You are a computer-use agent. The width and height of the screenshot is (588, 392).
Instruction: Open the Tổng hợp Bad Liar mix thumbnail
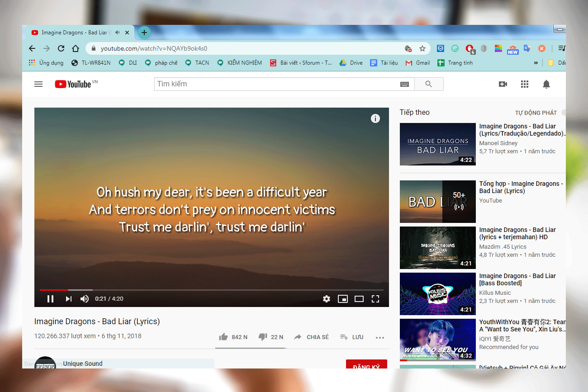438,202
